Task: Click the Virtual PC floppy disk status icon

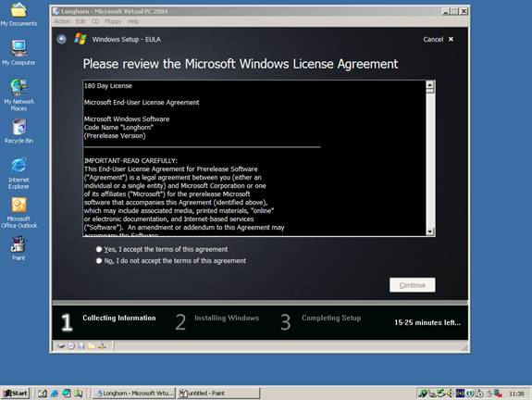Action: coord(81,346)
